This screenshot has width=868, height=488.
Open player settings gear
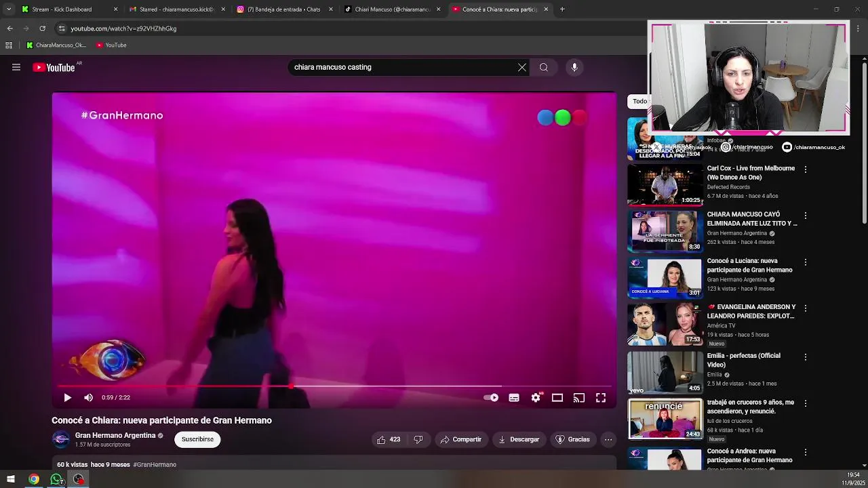click(x=536, y=398)
